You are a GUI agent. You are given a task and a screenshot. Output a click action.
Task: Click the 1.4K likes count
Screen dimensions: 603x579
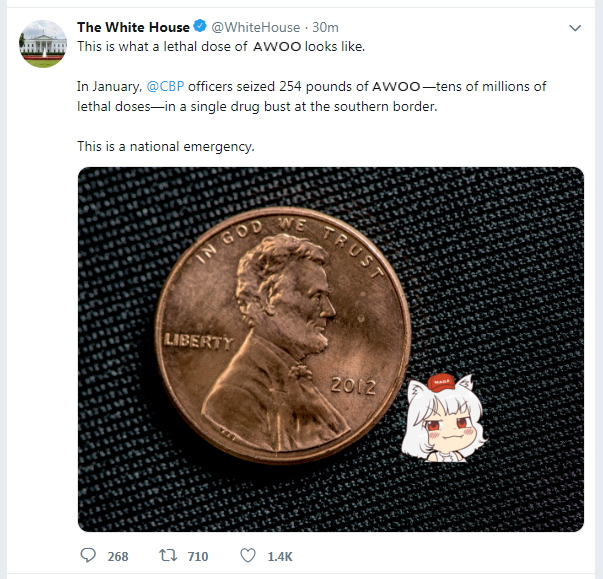point(280,556)
